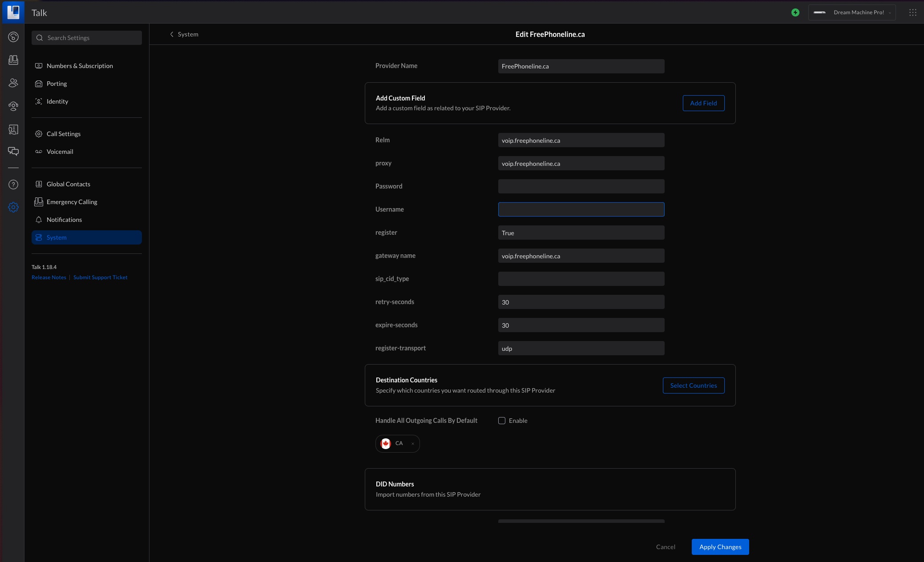Enable Handle All Outgoing Calls checkbox

pyautogui.click(x=502, y=421)
